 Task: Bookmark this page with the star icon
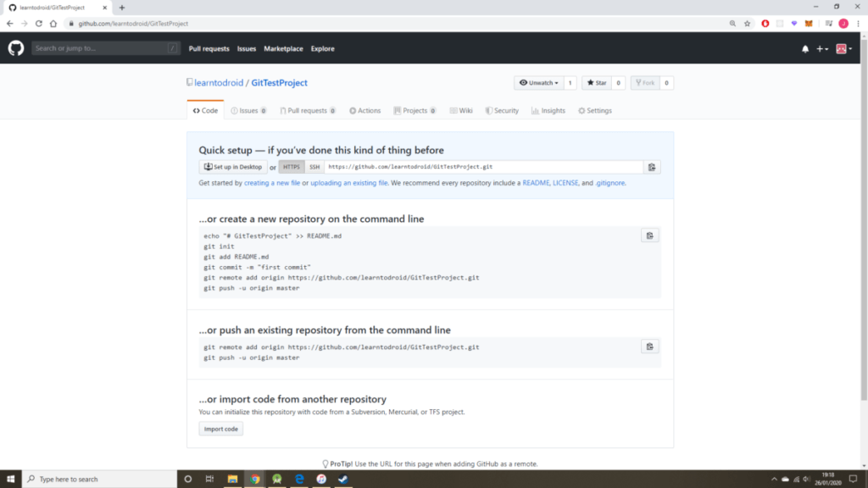(747, 23)
